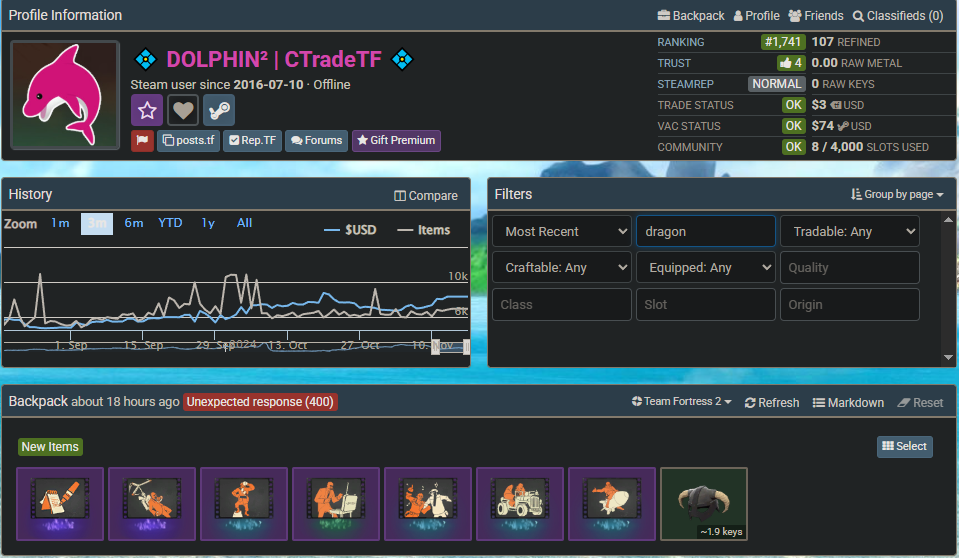The width and height of the screenshot is (959, 558).
Task: Click the heart donation badge icon
Action: (183, 111)
